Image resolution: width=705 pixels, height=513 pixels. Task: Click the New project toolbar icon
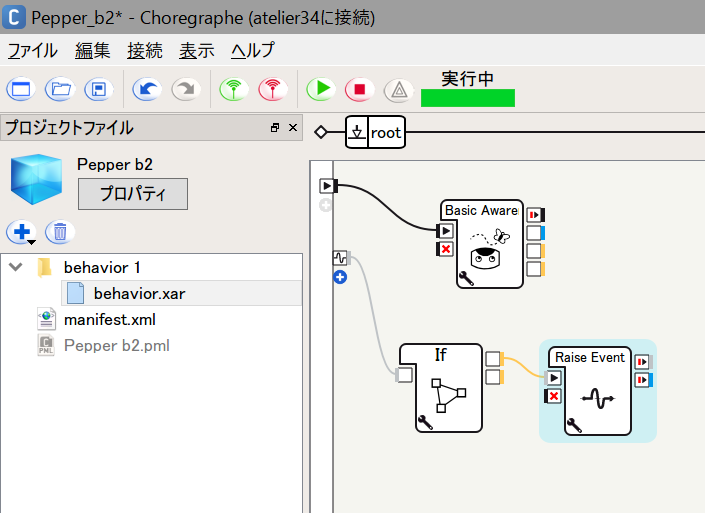click(21, 89)
